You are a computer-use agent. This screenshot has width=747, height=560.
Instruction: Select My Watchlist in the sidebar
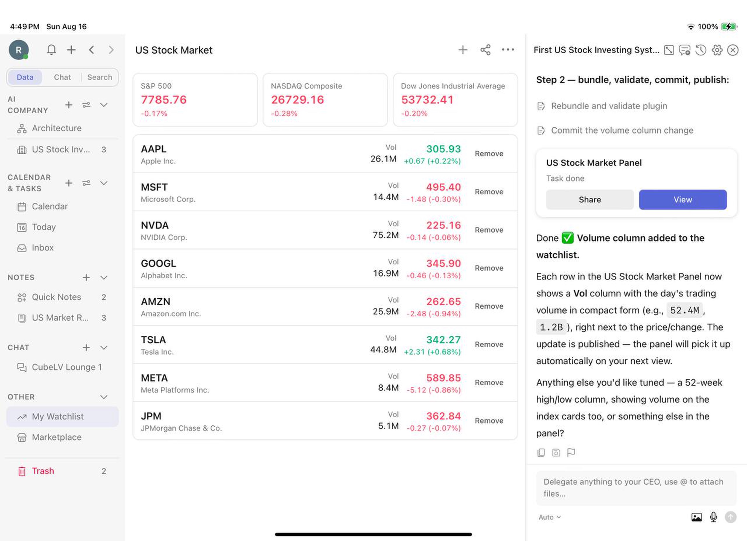pyautogui.click(x=62, y=417)
